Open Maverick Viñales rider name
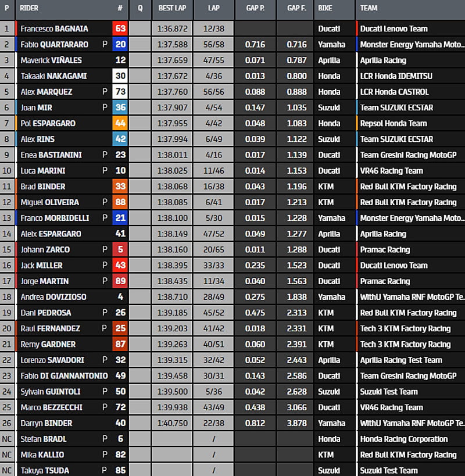The image size is (465, 476). tap(51, 60)
